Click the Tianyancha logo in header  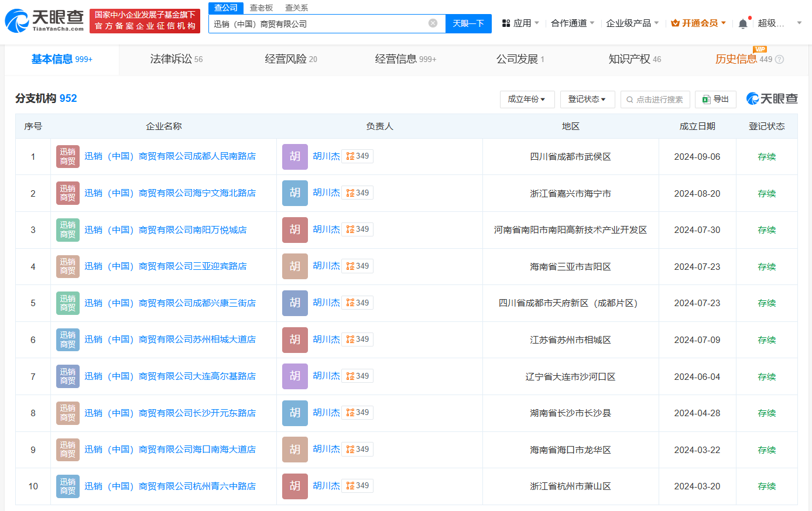click(x=44, y=21)
